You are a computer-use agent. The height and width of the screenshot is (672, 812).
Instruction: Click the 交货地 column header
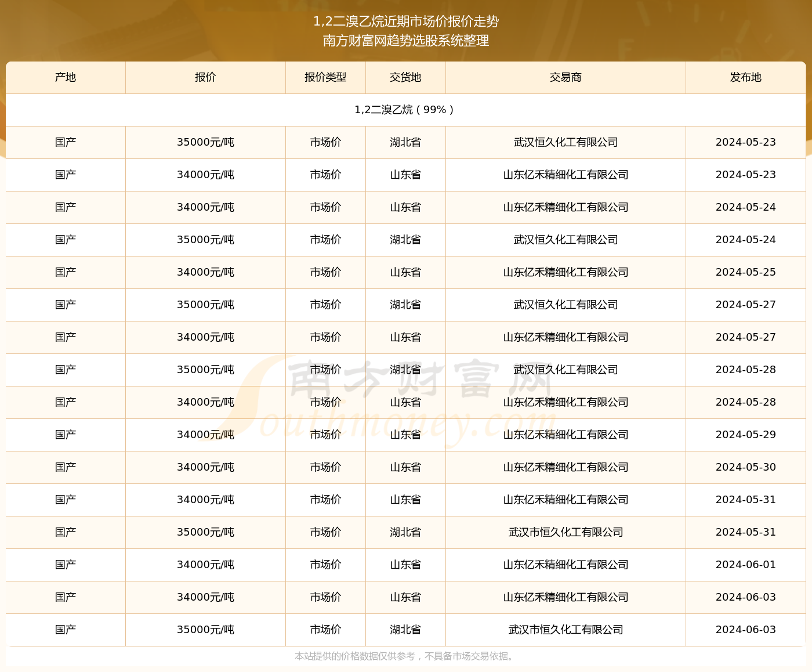(x=405, y=77)
